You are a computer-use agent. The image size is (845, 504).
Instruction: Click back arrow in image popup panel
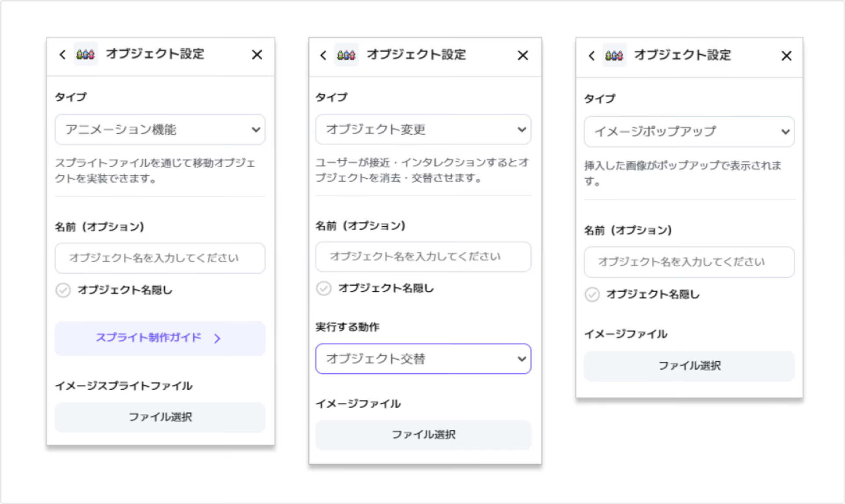(x=591, y=56)
